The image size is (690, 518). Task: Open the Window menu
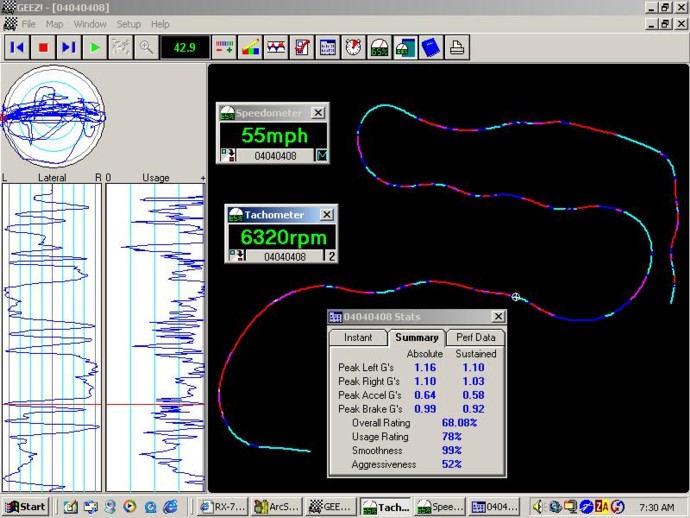pos(90,24)
